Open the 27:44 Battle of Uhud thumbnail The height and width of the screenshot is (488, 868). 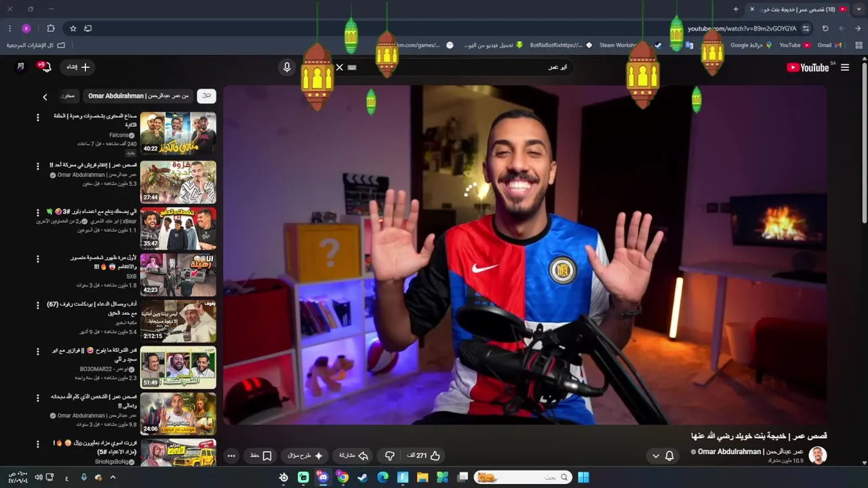(178, 182)
